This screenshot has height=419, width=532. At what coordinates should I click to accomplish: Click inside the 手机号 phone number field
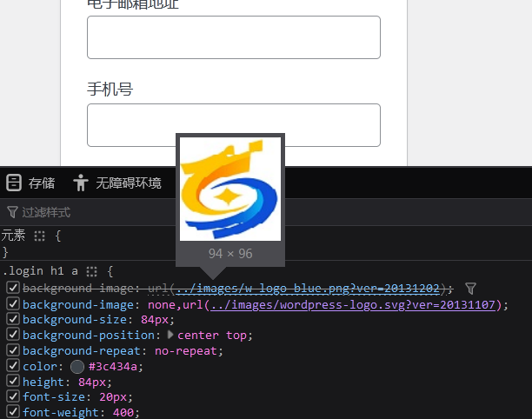tap(234, 125)
